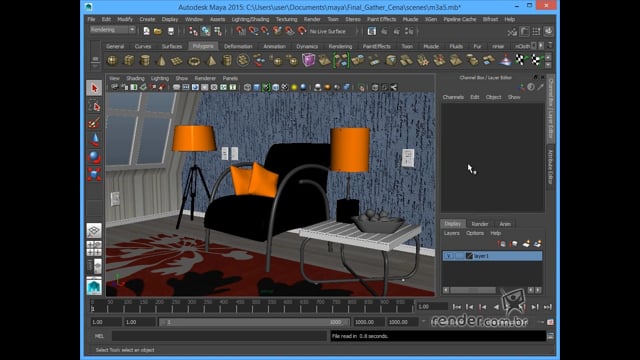Viewport: 640px width, 360px height.
Task: Click the checkered UV shelf icon
Action: [520, 60]
